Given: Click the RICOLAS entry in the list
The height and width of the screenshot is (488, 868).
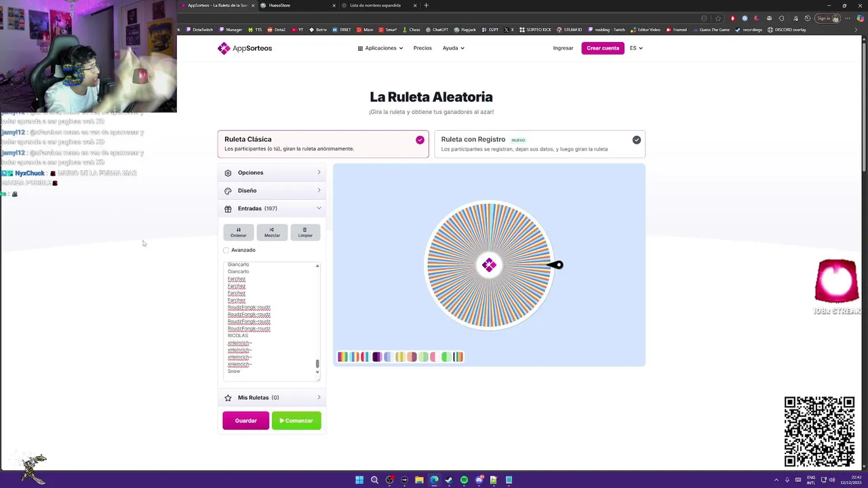Looking at the screenshot, I should tap(238, 336).
